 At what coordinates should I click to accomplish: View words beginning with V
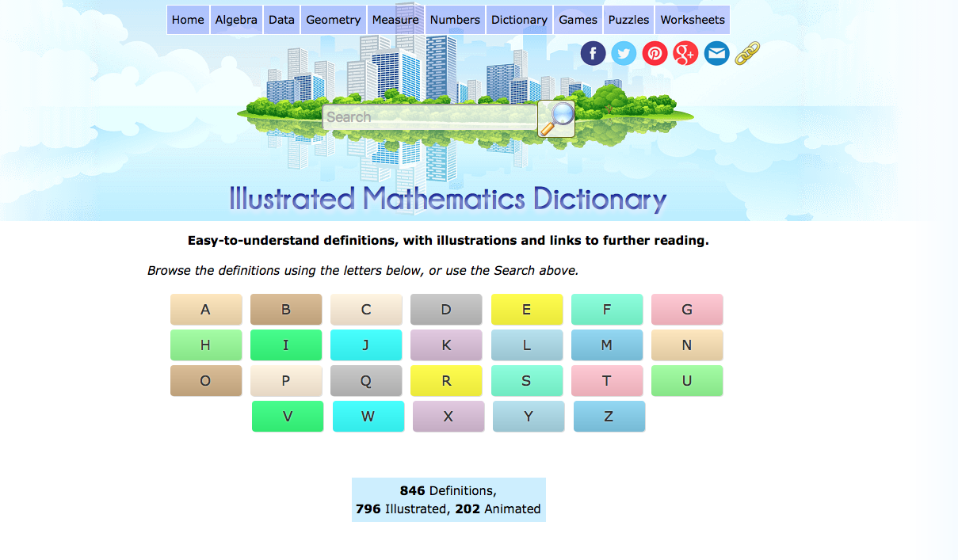[287, 416]
